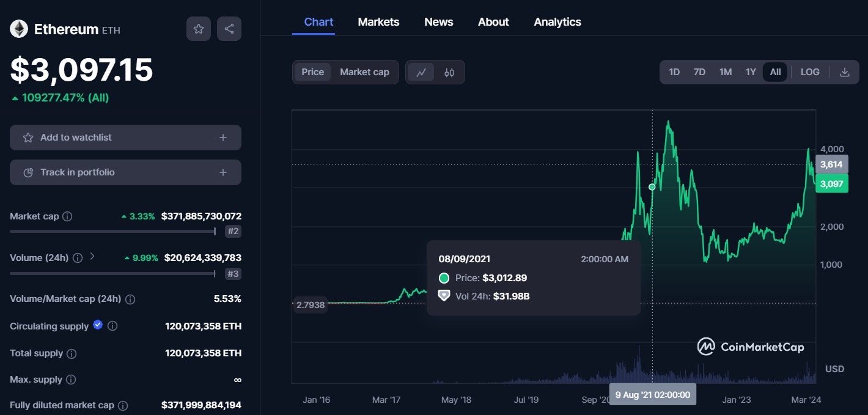Viewport: 868px width, 415px height.
Task: Click the 3.33% market cap change
Action: [x=138, y=216]
